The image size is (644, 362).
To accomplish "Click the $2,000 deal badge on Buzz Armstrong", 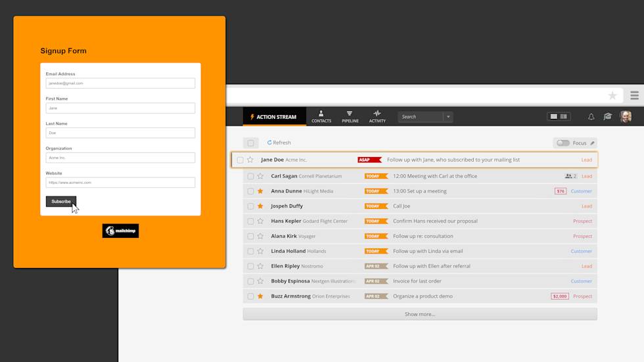I will click(560, 296).
